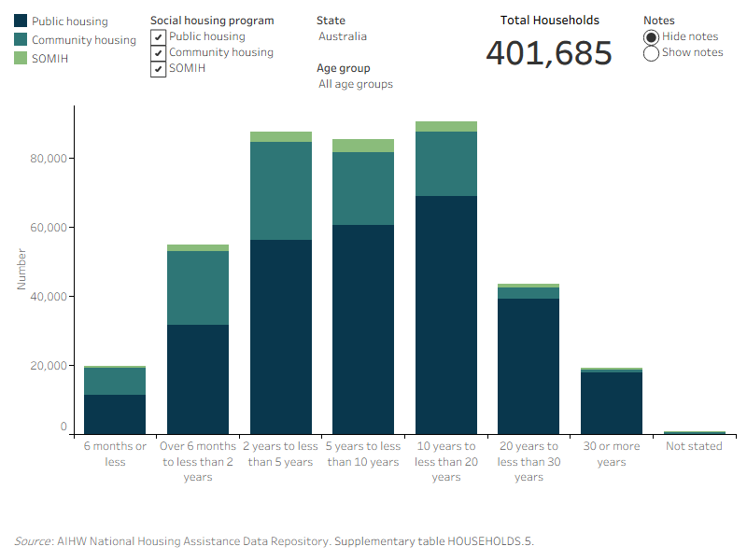Click the Public housing legend color swatch

(x=21, y=21)
